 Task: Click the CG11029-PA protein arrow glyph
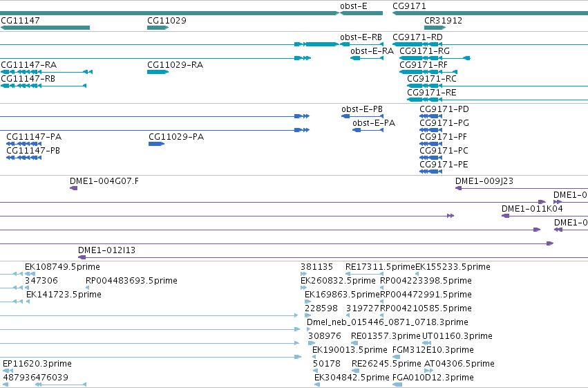click(x=156, y=144)
